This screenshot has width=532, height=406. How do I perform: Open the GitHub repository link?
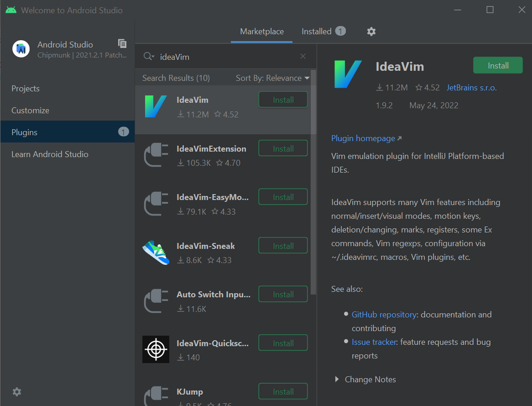click(384, 315)
